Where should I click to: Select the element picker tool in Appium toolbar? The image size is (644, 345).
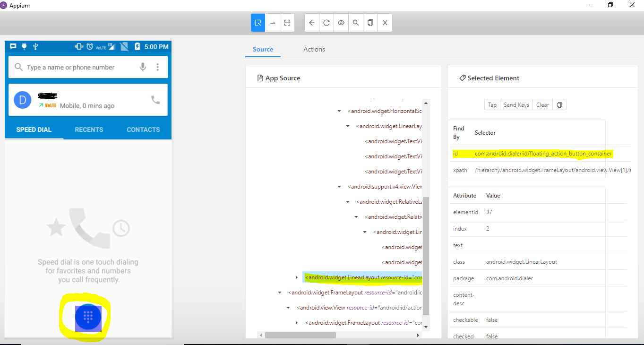tap(258, 22)
